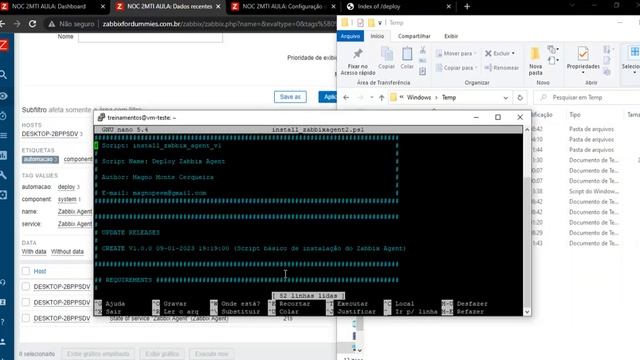Open a new browser tab

[467, 7]
